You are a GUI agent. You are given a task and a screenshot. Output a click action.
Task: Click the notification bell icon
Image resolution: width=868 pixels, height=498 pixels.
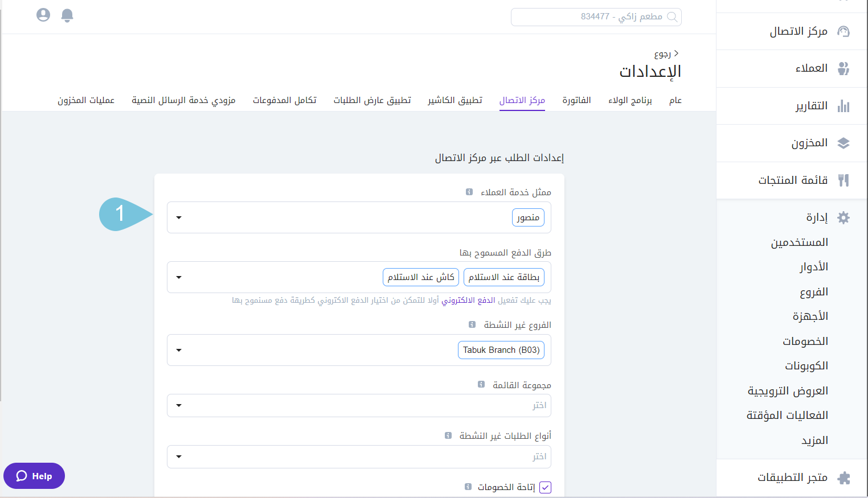tap(67, 15)
